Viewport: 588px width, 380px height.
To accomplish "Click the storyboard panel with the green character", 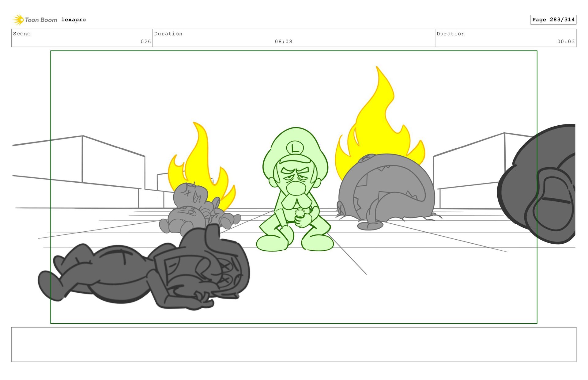I will [x=294, y=187].
